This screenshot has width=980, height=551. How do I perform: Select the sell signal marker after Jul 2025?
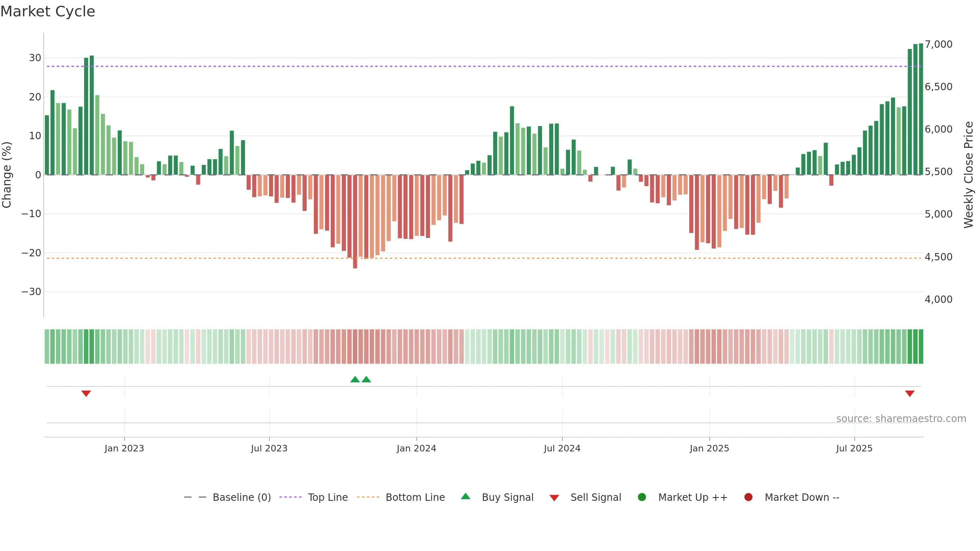click(x=910, y=393)
